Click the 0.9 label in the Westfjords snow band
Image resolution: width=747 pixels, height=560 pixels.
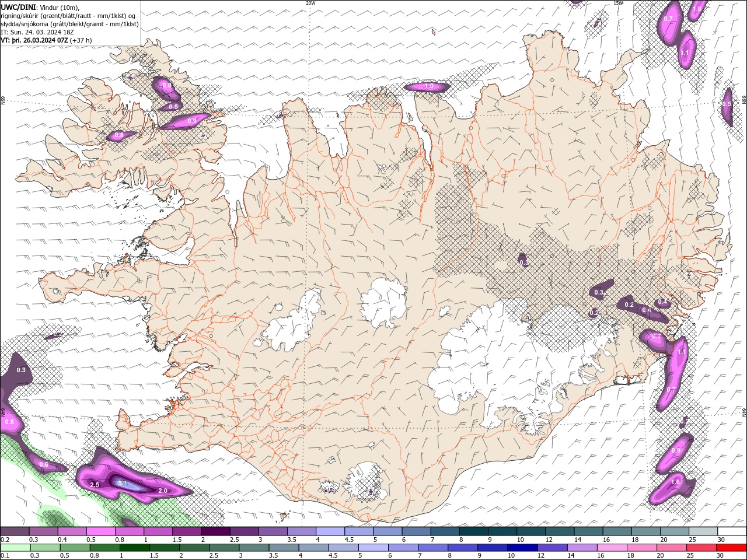coord(192,120)
